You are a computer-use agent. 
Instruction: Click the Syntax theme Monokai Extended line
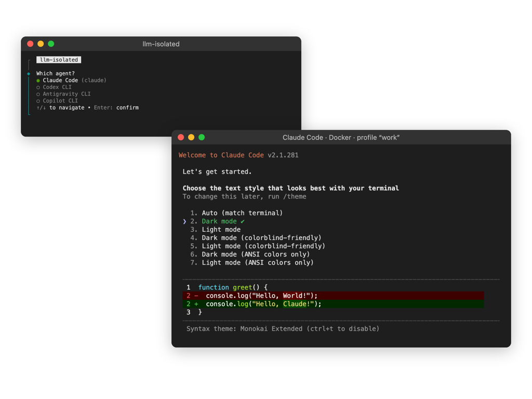click(283, 329)
